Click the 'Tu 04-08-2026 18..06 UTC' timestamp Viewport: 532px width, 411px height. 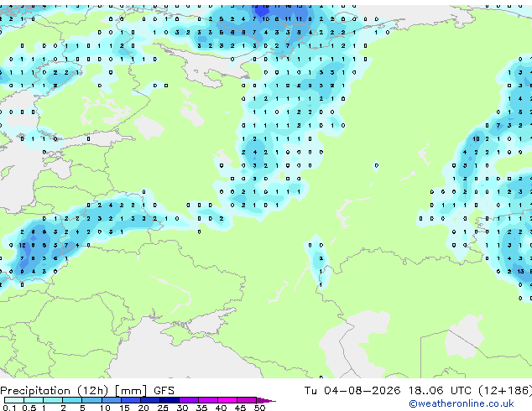[x=388, y=391]
